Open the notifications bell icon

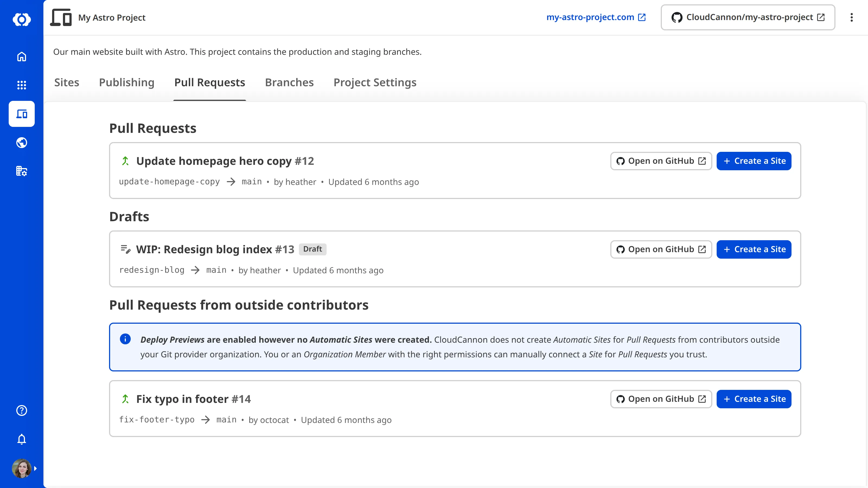[22, 439]
